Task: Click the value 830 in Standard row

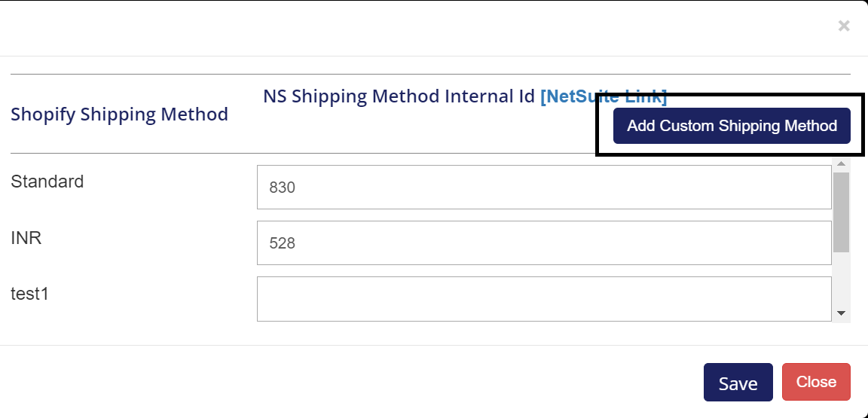Action: tap(283, 188)
